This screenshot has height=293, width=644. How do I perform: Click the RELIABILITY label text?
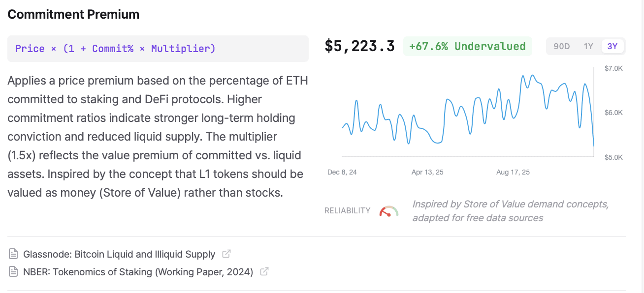coord(347,211)
